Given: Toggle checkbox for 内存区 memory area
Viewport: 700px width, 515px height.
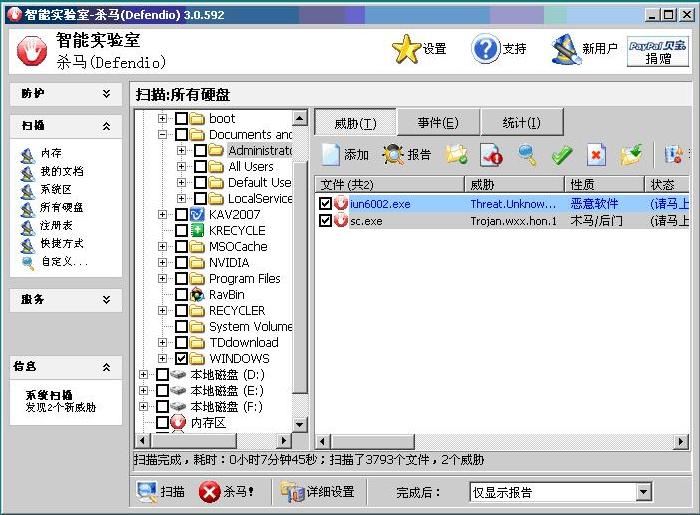Looking at the screenshot, I should tap(162, 422).
